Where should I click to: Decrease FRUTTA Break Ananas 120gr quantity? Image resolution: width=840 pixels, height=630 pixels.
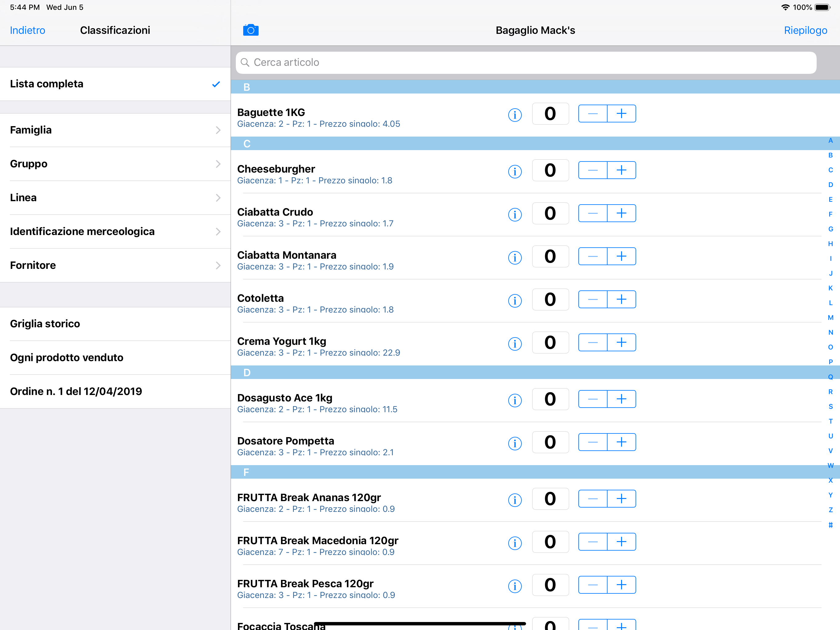(x=592, y=499)
